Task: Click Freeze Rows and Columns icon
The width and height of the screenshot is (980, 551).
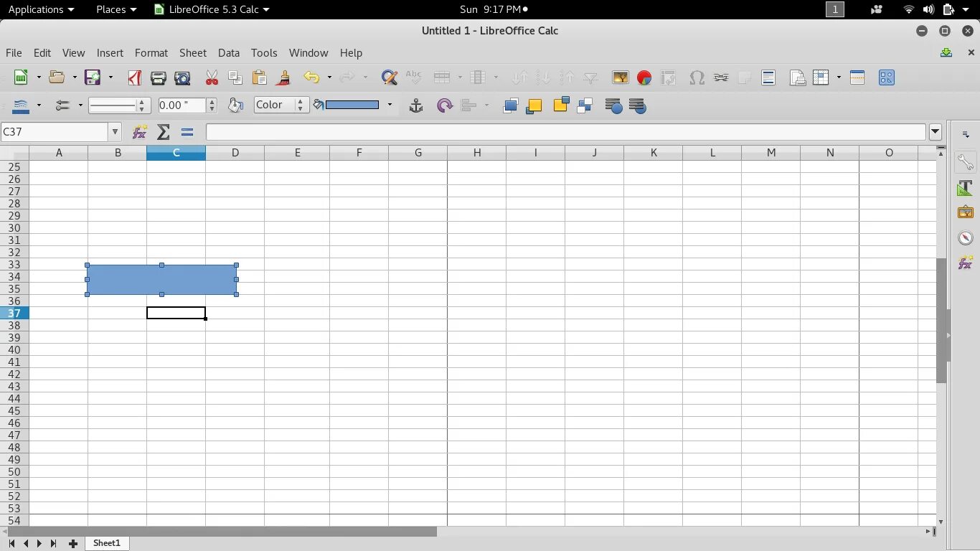Action: tap(821, 77)
